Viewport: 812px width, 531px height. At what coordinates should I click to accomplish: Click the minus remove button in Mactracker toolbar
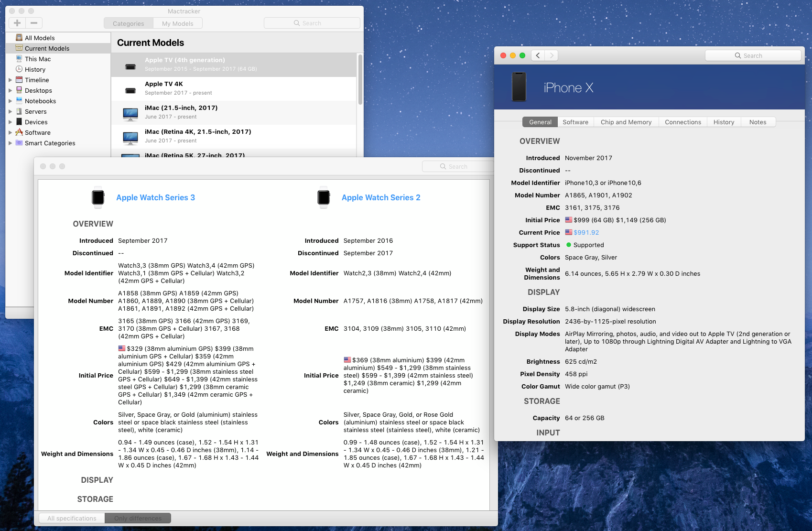pos(34,23)
